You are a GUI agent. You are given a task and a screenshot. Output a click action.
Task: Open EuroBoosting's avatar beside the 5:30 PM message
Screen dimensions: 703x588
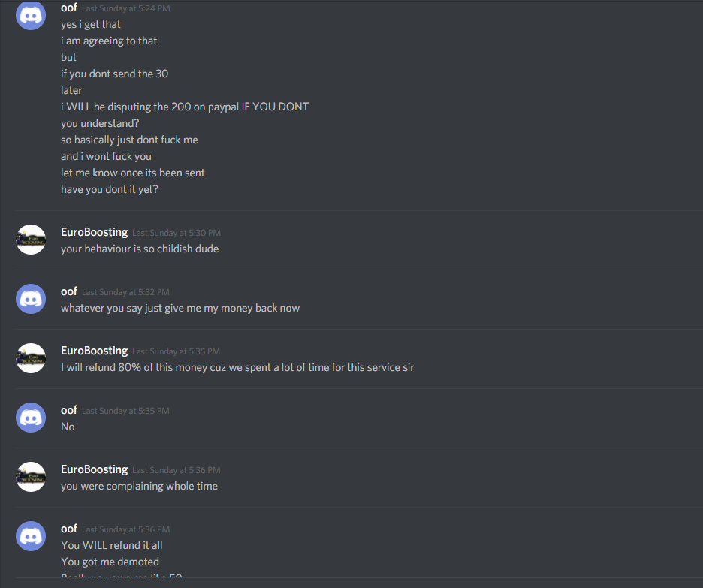(x=31, y=240)
